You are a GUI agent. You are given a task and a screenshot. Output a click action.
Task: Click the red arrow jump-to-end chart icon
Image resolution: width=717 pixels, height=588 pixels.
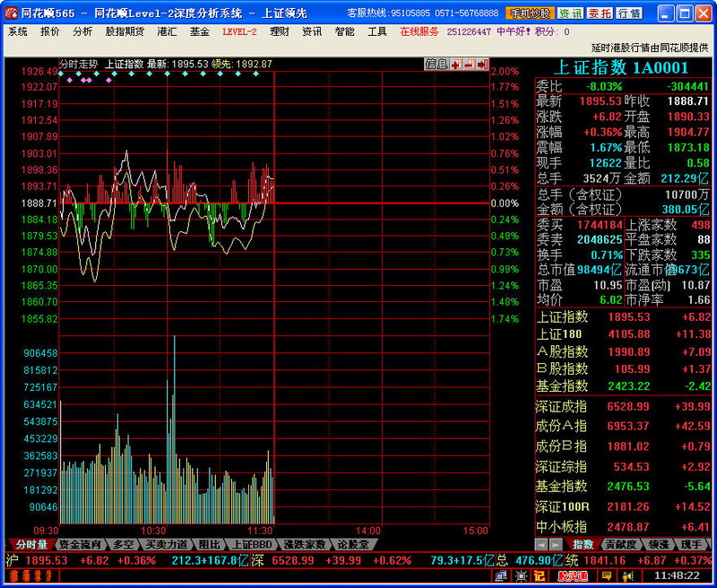(x=482, y=65)
